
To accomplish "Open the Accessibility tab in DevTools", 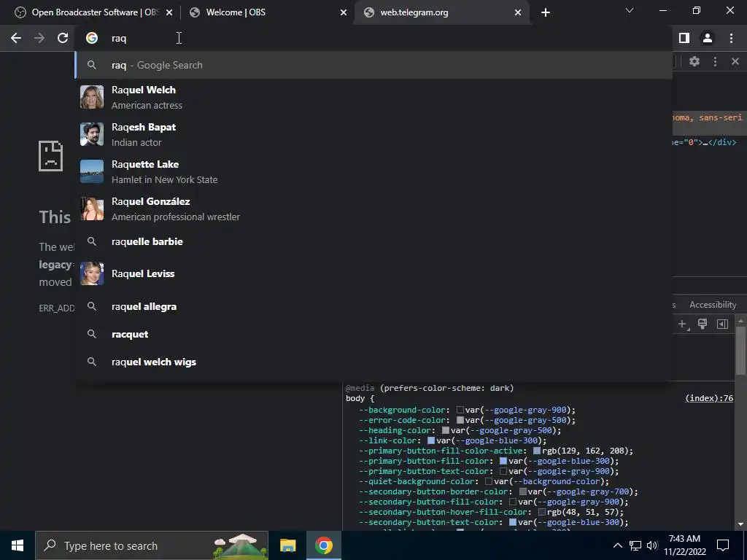I will [713, 305].
